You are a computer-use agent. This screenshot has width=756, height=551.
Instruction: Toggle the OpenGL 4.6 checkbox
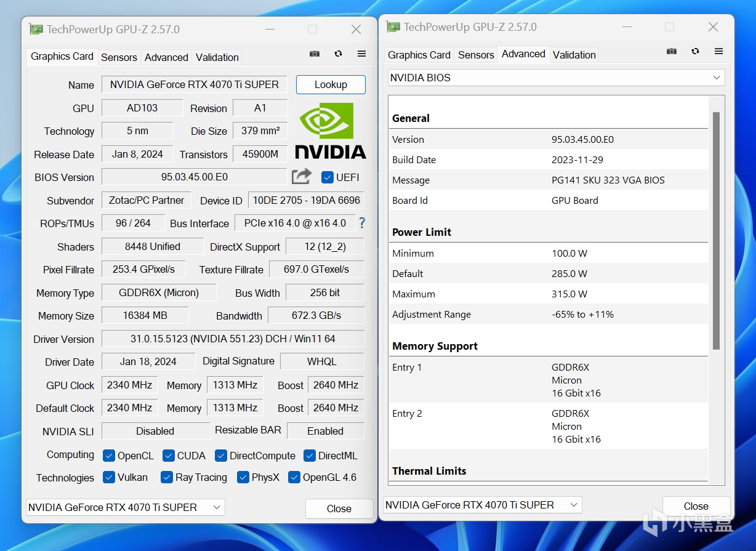(x=294, y=477)
